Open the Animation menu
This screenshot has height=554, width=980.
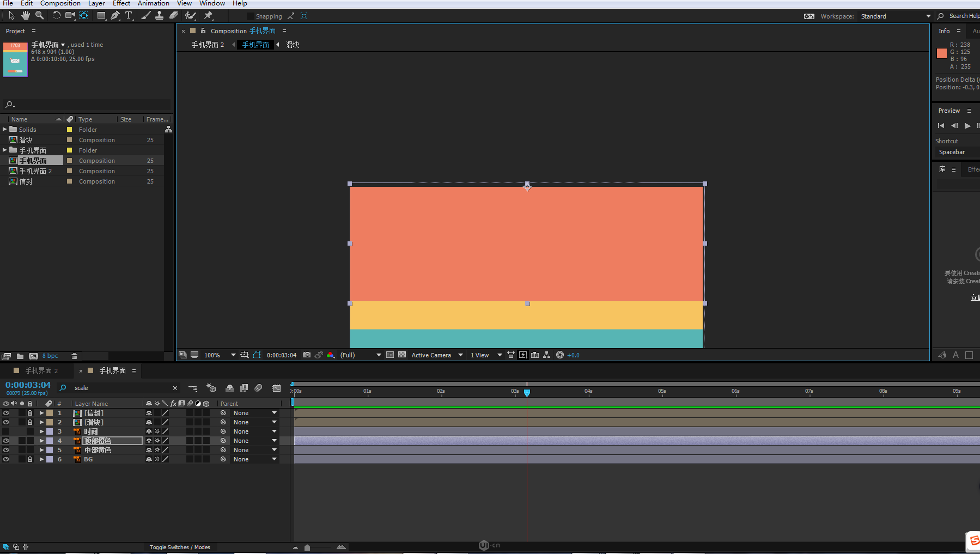pyautogui.click(x=153, y=3)
